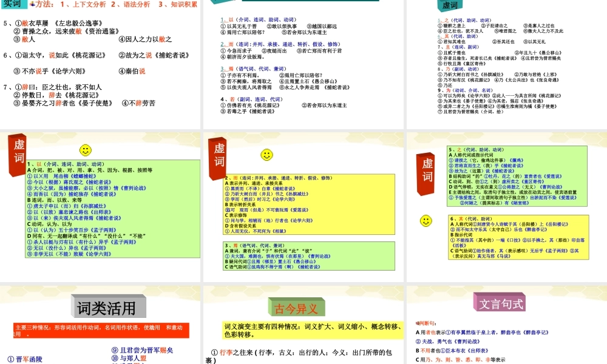Click the line "C 动词，认为、以为"
Screen dimensions: 607x364
tap(50, 224)
